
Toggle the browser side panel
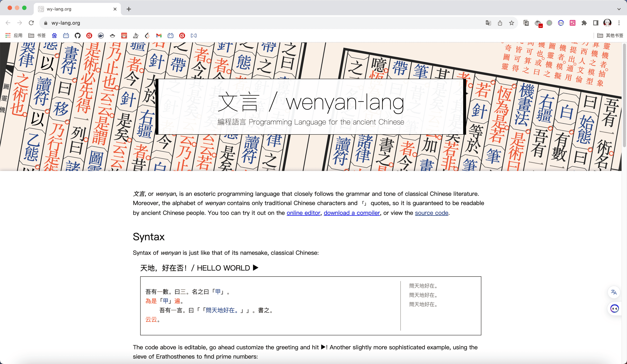click(x=596, y=23)
